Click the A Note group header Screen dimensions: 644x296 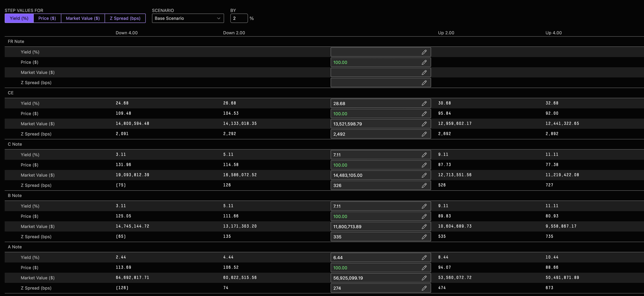[15, 247]
